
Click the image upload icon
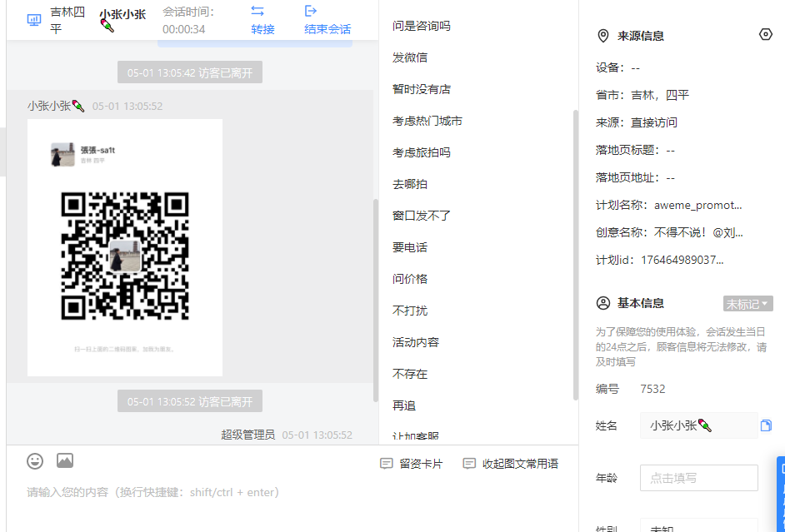click(65, 460)
